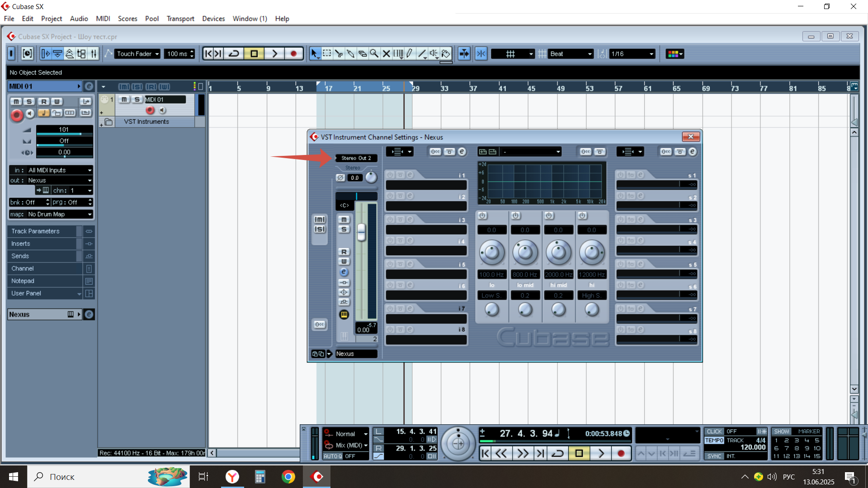
Task: Open VST instrument editor keyboard icon
Action: 344,315
